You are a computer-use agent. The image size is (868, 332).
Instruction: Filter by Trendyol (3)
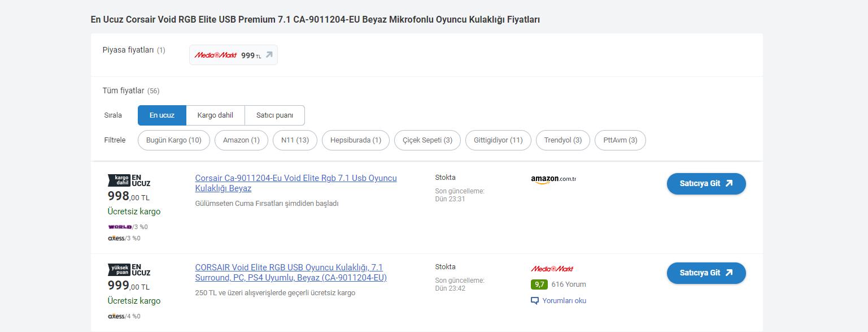click(x=563, y=140)
